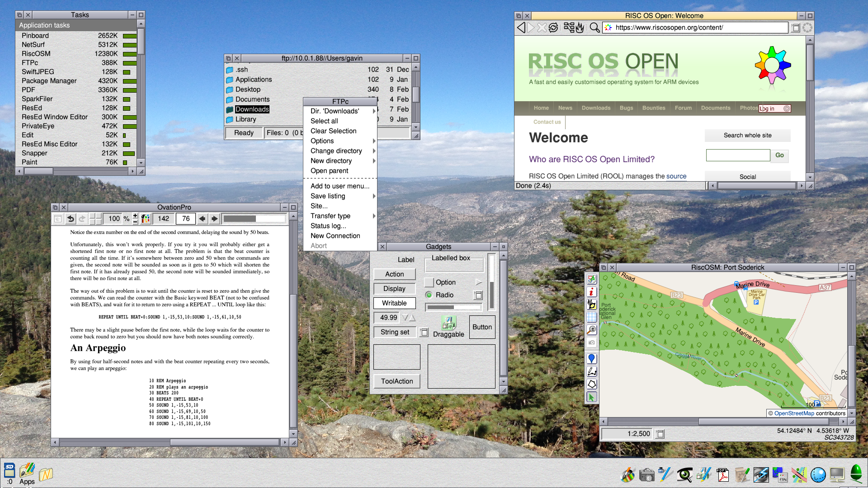Image resolution: width=868 pixels, height=488 pixels.
Task: Expand the Save listing submenu
Action: [x=374, y=196]
